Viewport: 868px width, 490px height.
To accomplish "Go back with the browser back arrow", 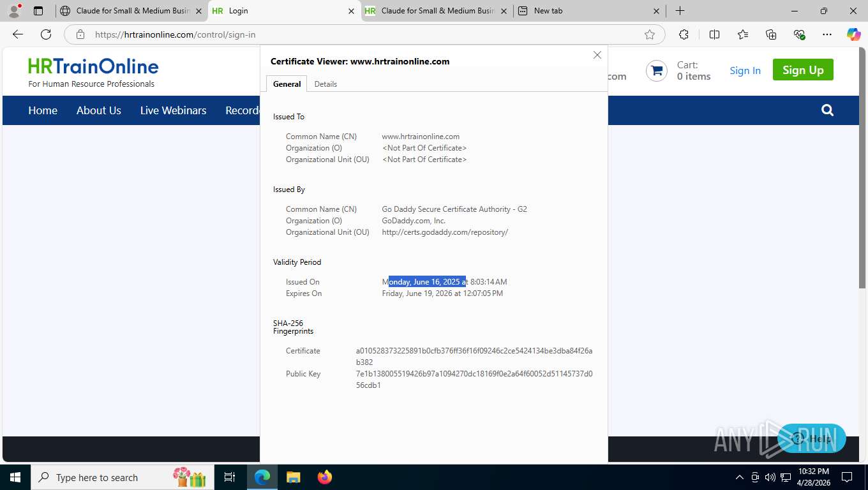I will click(x=18, y=34).
